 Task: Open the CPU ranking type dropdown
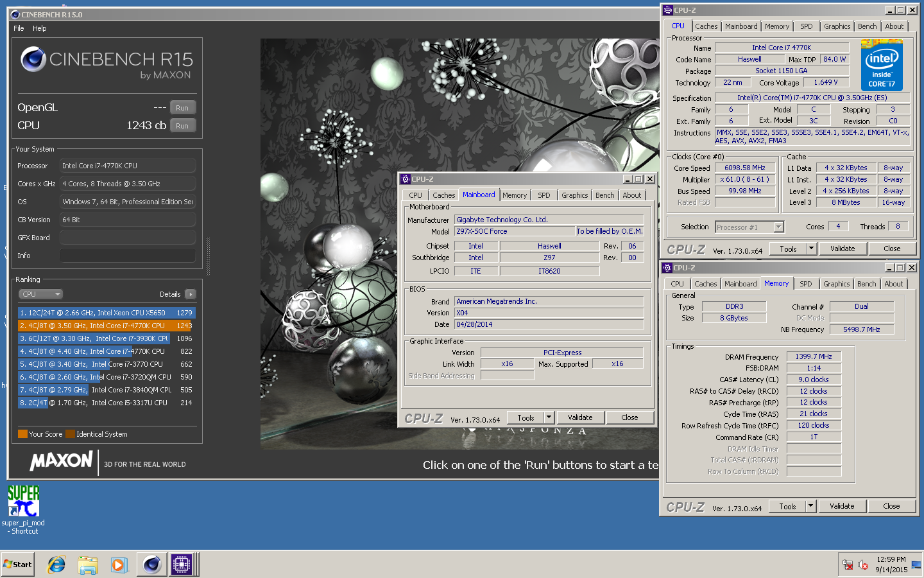pyautogui.click(x=40, y=294)
